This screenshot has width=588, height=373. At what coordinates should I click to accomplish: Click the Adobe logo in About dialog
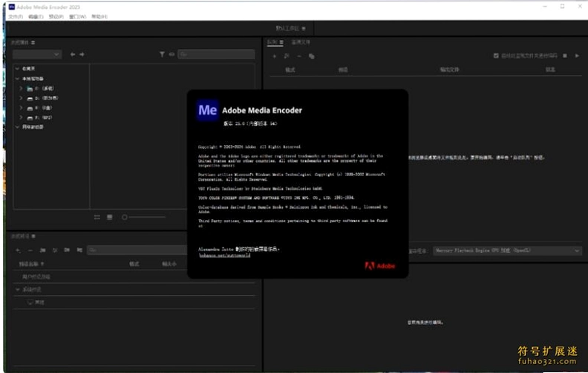coord(380,266)
